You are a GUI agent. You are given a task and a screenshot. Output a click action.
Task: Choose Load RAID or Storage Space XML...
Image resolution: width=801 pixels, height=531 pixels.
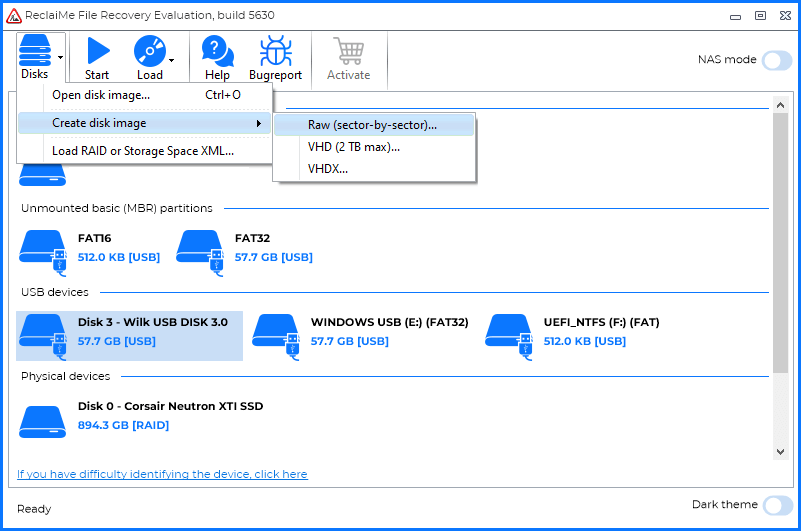tap(145, 151)
